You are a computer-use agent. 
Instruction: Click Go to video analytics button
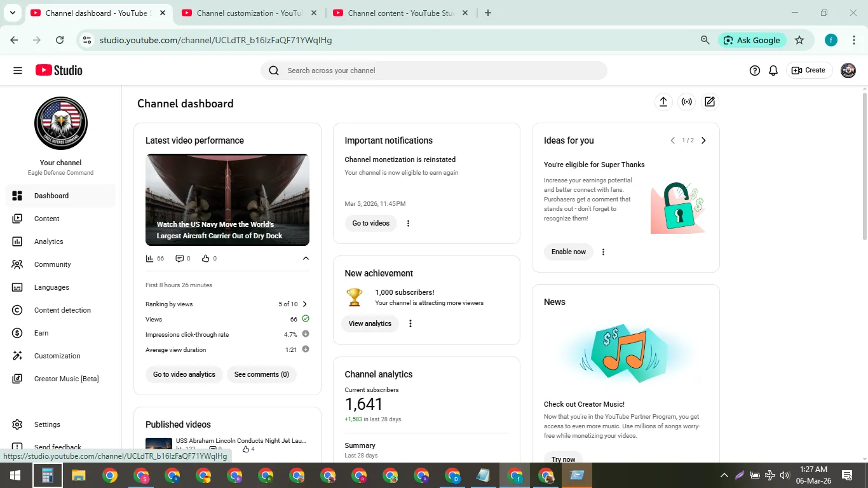coord(184,374)
